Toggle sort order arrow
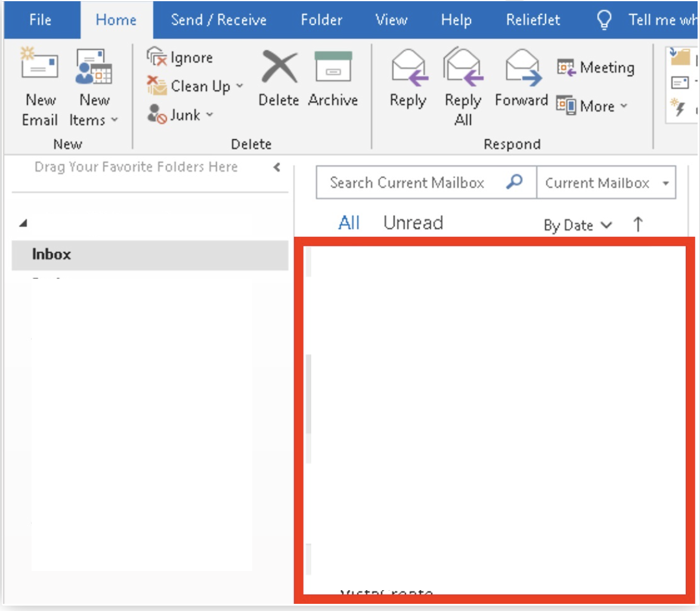 click(637, 224)
